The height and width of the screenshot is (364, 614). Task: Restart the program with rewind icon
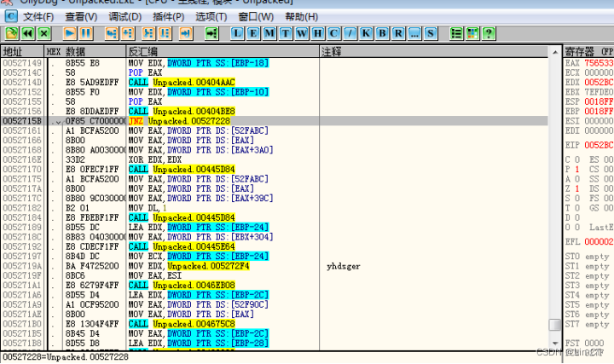[28, 33]
